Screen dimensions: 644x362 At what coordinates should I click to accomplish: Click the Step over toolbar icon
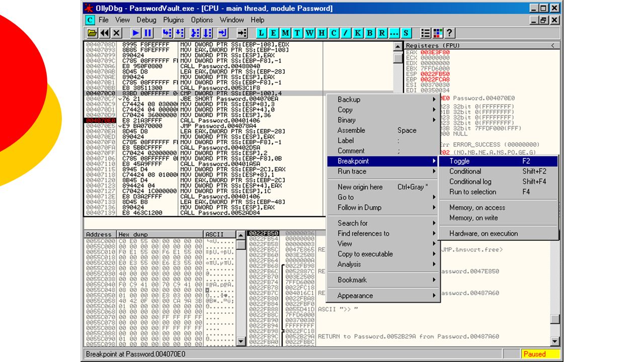pos(179,33)
